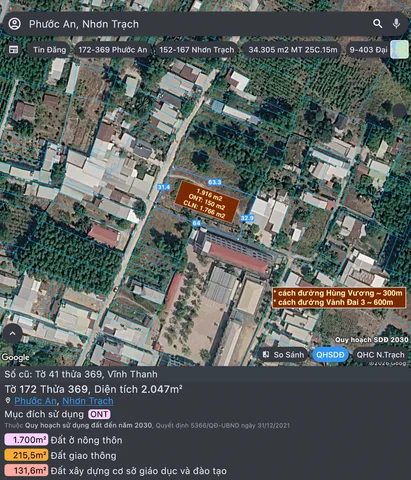Activate microphone voice search
411x480 pixels.
click(396, 23)
